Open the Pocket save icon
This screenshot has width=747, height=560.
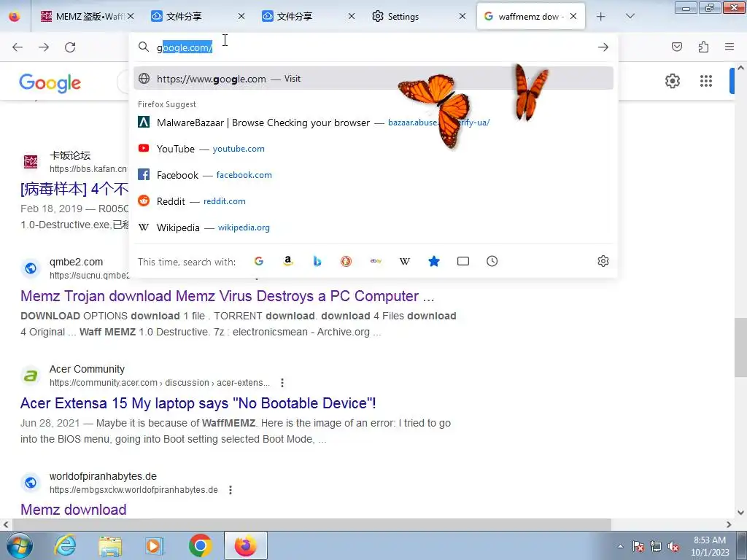click(x=676, y=47)
